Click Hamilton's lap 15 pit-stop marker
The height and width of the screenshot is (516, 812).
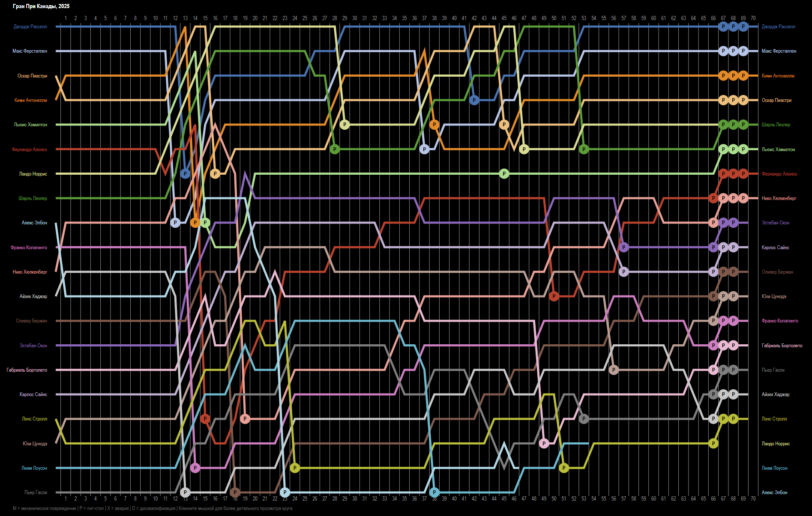pyautogui.click(x=205, y=223)
